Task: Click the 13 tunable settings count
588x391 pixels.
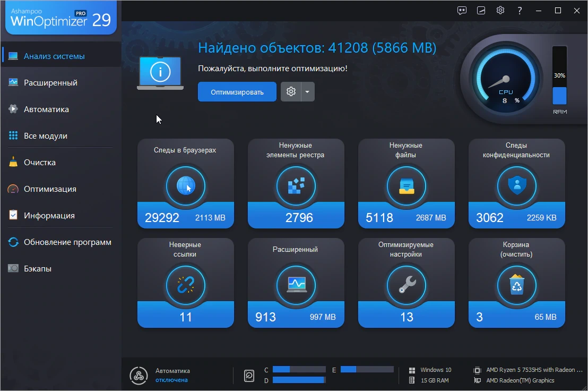Action: (407, 317)
